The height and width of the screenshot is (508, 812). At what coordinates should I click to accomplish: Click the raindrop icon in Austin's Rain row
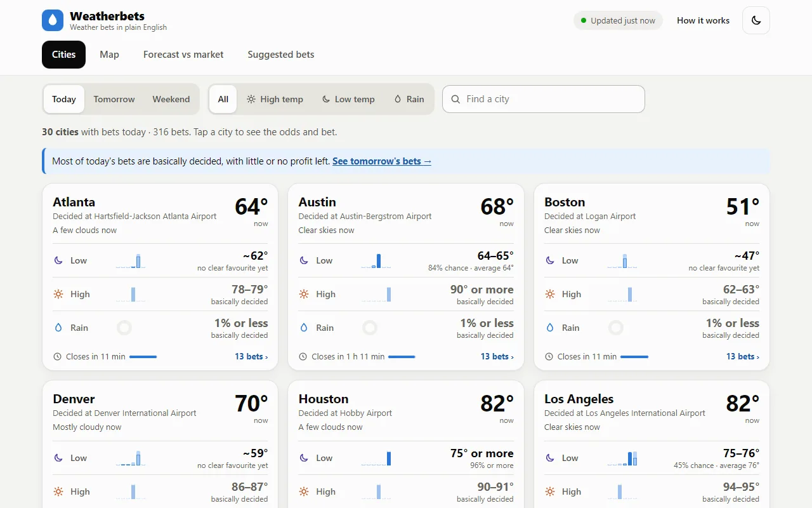304,328
